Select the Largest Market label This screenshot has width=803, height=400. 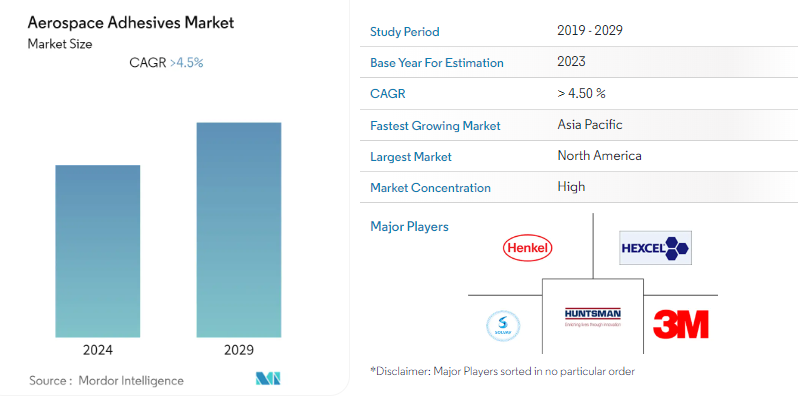click(411, 157)
